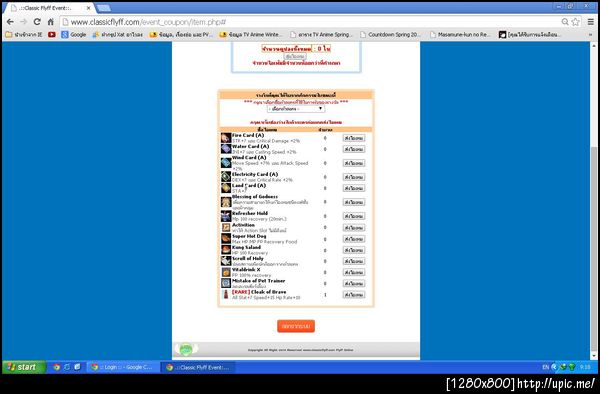
Task: Go back with the Chrome back arrow
Action: 10,22
